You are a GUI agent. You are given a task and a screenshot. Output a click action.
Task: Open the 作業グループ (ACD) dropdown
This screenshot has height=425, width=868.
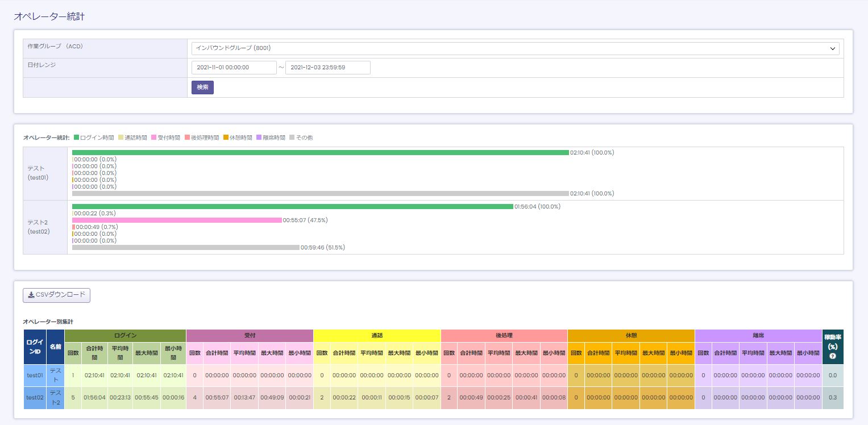coord(515,48)
